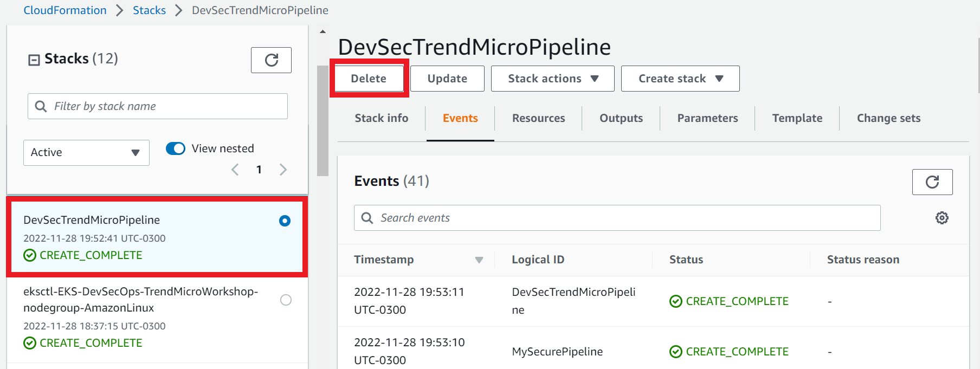Click the search icon in stack filter
980x369 pixels.
tap(41, 106)
